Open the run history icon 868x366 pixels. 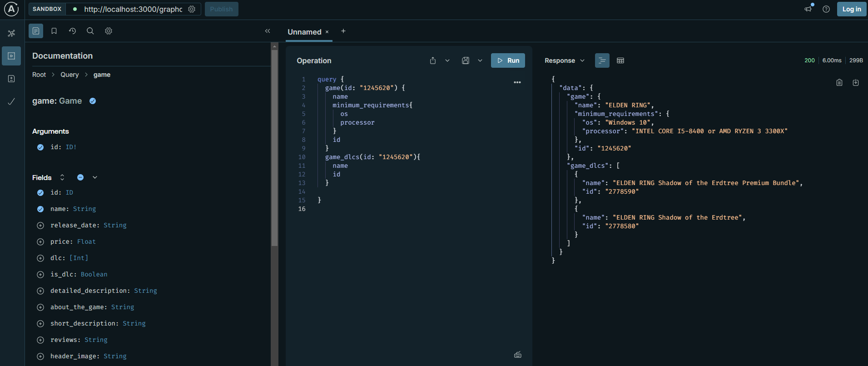[x=72, y=31]
